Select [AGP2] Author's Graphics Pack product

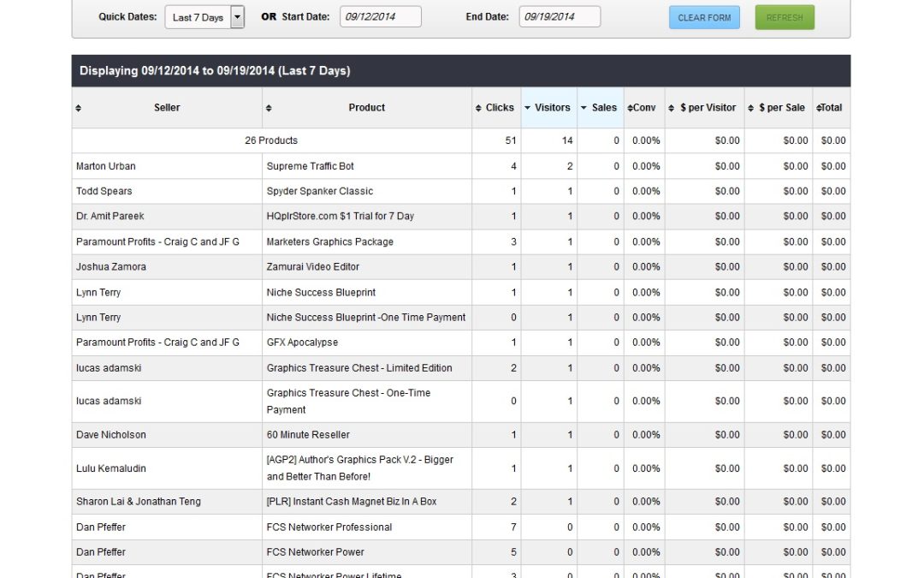click(359, 468)
